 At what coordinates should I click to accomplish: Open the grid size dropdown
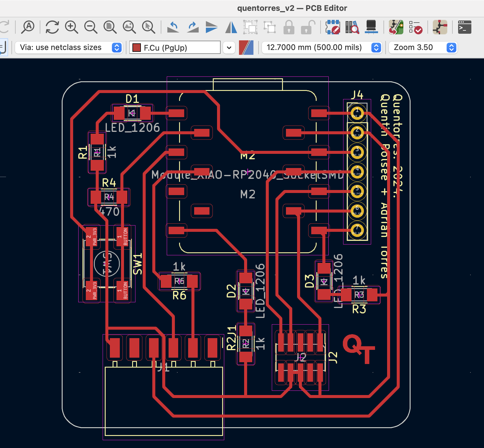coord(322,48)
